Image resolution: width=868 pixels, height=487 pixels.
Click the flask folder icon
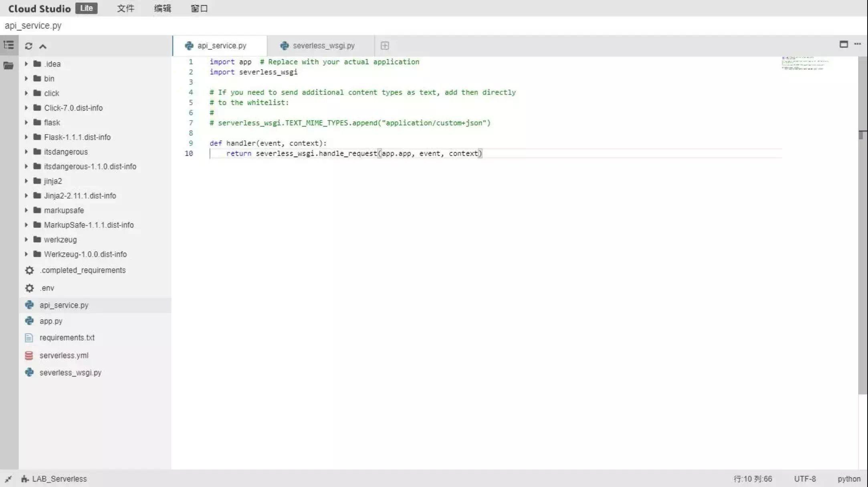pos(37,122)
